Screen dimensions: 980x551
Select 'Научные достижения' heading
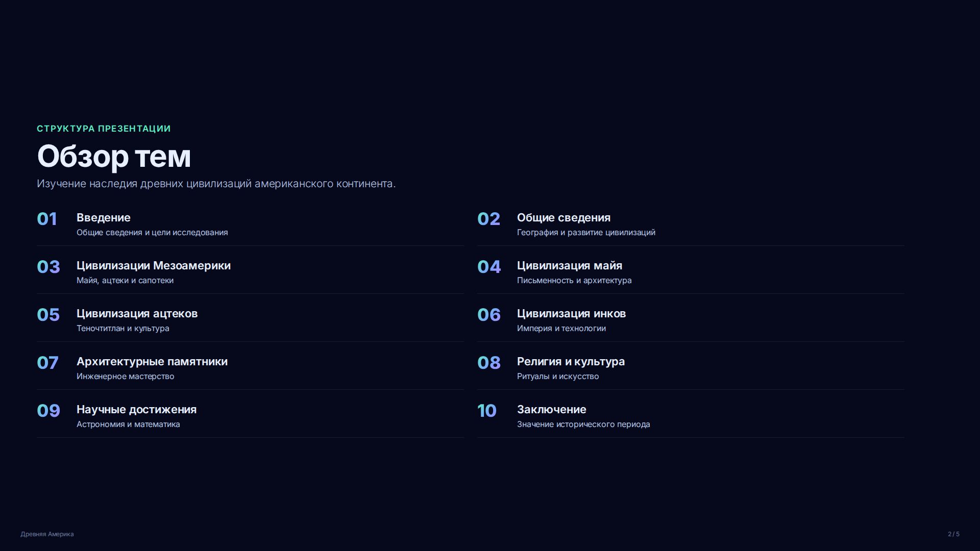click(x=137, y=410)
